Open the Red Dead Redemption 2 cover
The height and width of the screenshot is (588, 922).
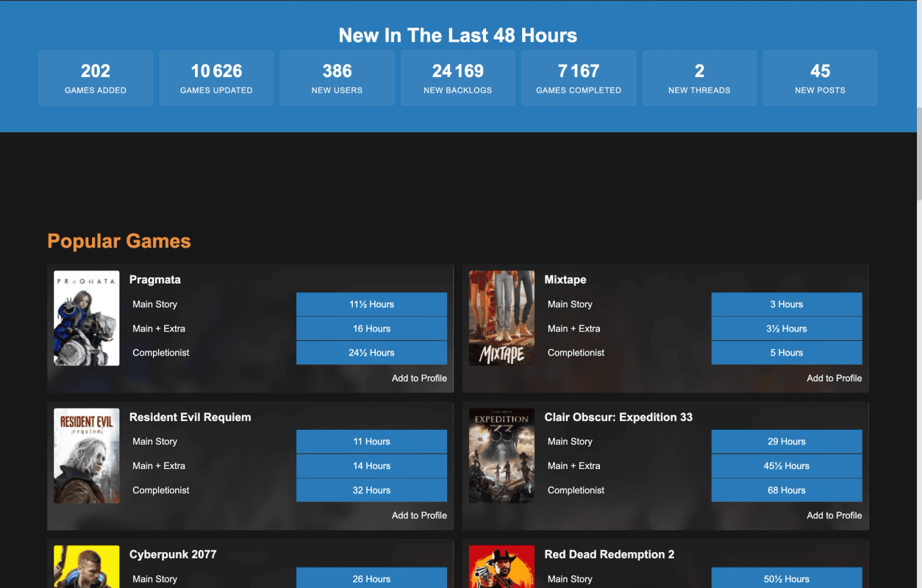pos(502,567)
